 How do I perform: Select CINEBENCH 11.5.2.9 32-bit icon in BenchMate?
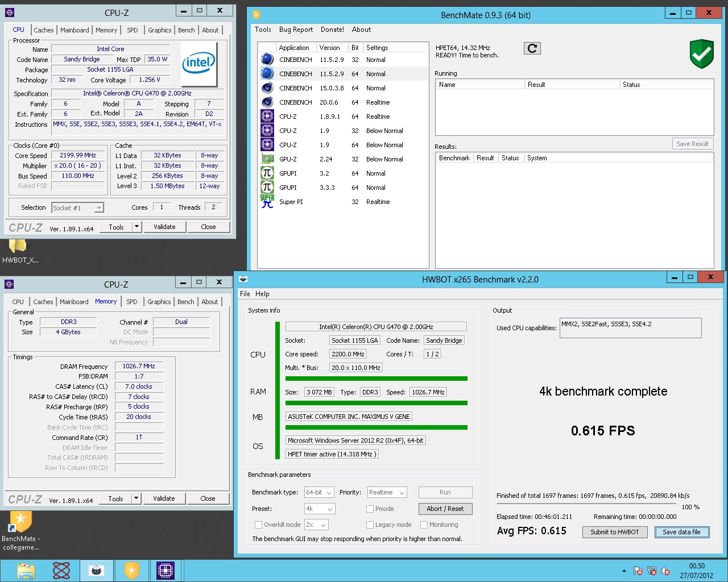coord(267,59)
